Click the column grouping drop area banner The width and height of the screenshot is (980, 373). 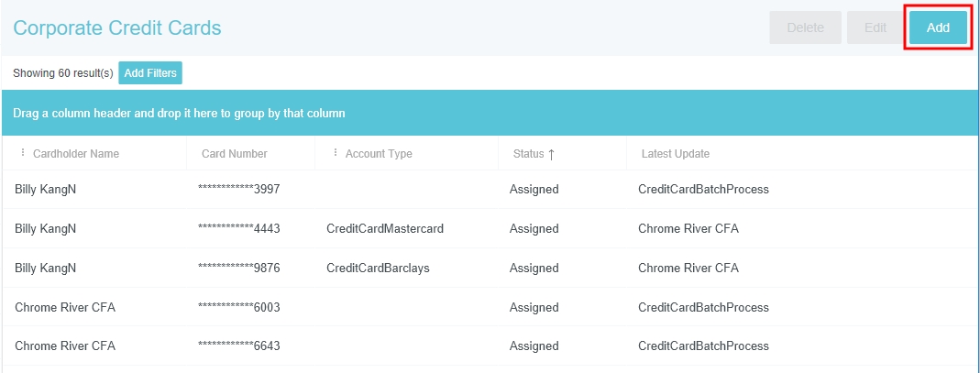(490, 114)
